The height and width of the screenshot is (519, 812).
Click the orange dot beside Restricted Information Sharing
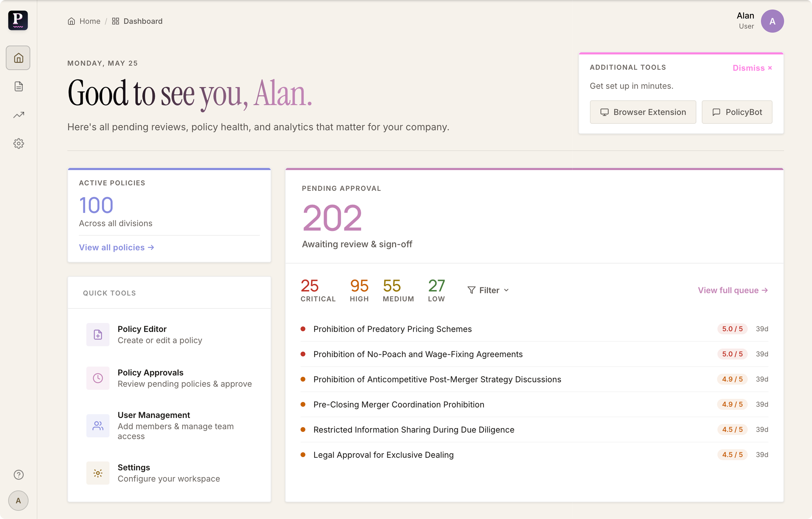tap(303, 430)
